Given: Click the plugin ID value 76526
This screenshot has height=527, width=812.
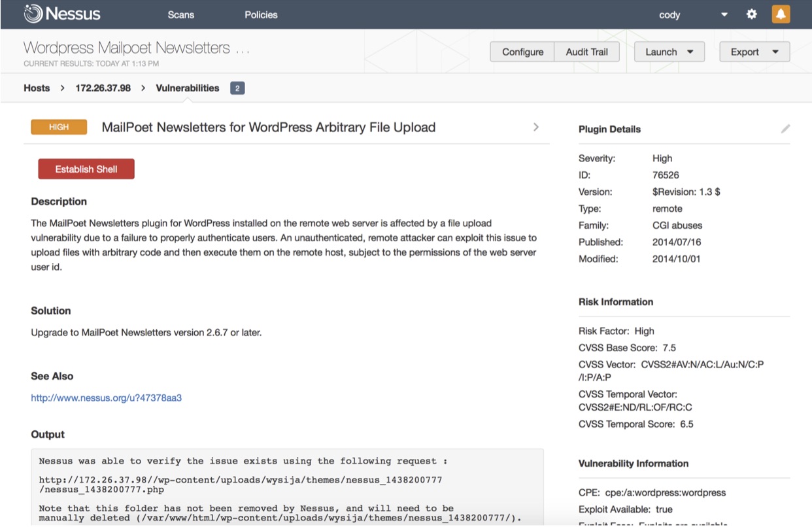Looking at the screenshot, I should (666, 175).
